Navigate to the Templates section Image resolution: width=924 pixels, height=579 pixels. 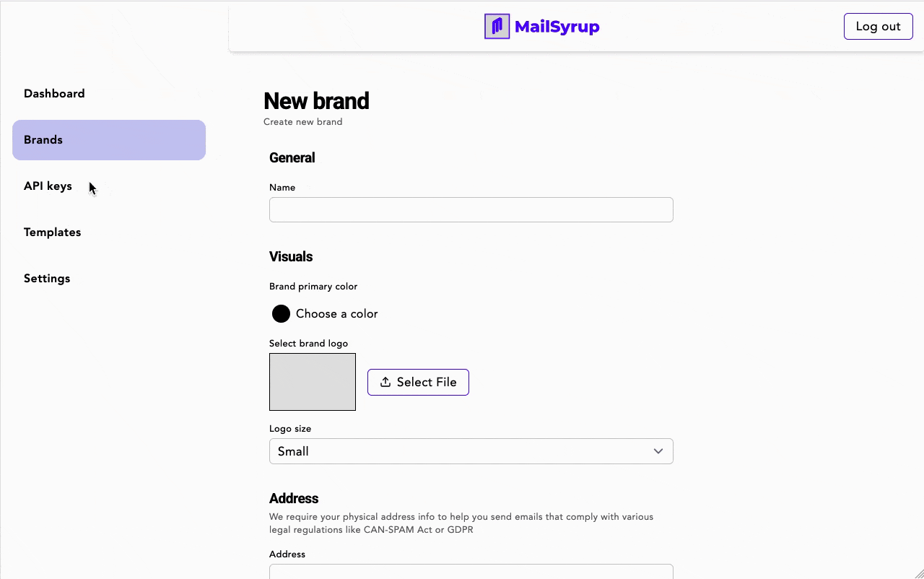click(52, 232)
